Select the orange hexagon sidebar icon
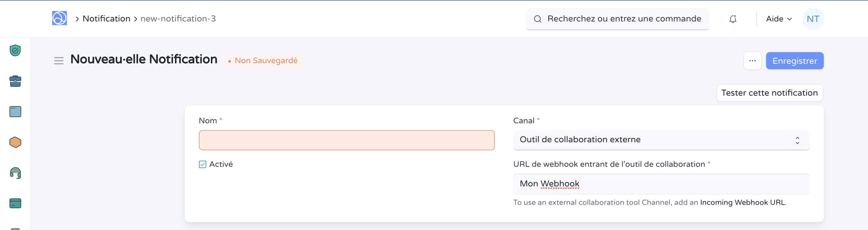Image resolution: width=868 pixels, height=230 pixels. (15, 142)
